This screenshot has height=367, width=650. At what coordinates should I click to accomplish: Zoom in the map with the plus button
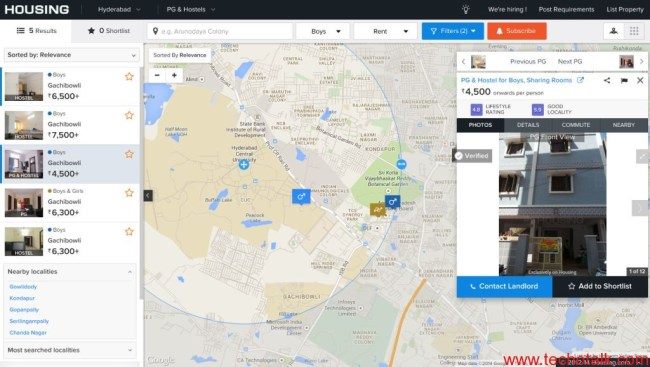174,75
